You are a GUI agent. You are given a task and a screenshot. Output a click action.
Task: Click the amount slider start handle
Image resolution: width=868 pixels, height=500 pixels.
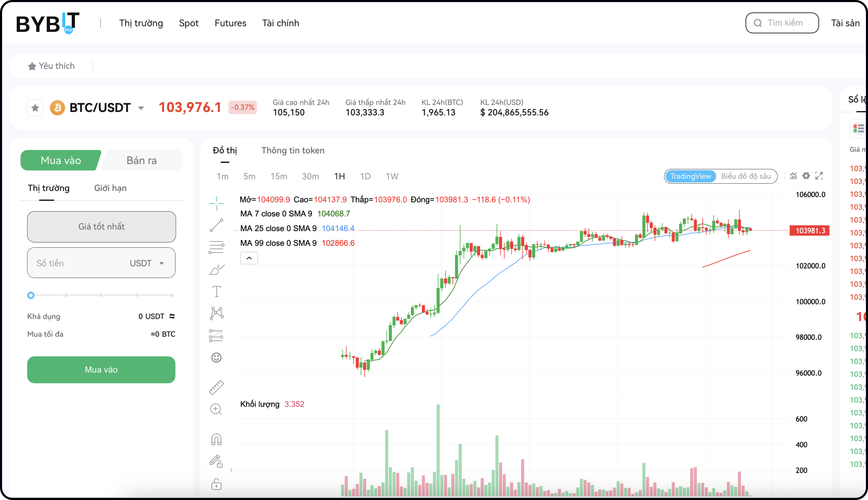31,295
